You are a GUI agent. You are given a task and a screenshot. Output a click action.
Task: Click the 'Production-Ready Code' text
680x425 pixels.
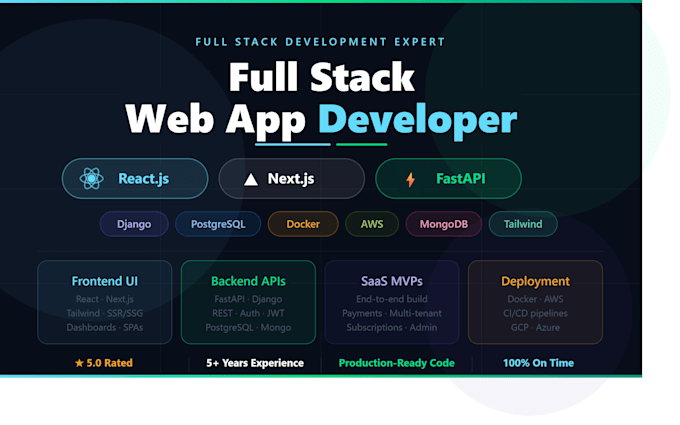[397, 363]
